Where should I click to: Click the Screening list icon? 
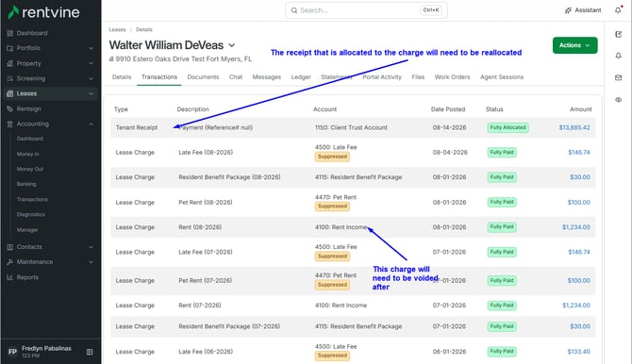(x=10, y=78)
